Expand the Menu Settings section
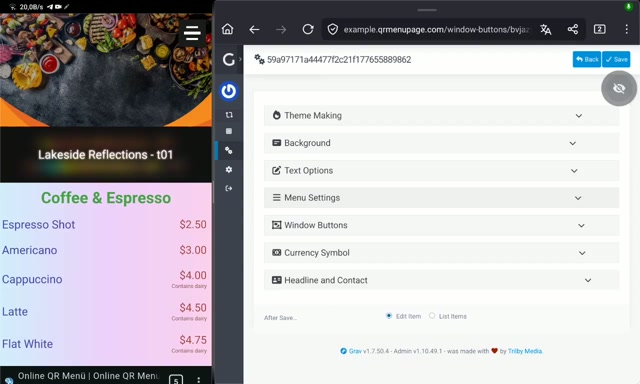The width and height of the screenshot is (640, 384). click(441, 198)
